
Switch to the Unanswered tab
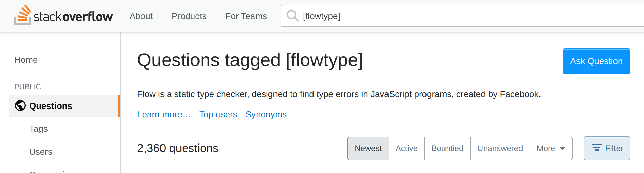[500, 149]
